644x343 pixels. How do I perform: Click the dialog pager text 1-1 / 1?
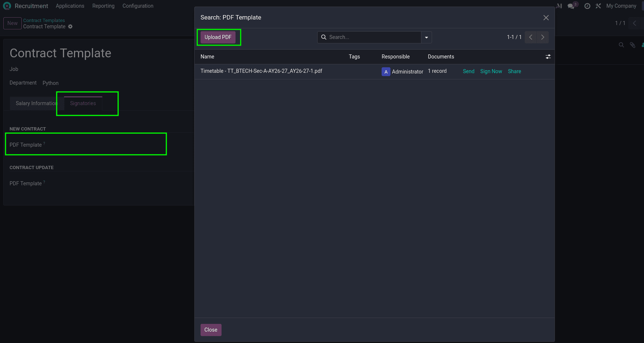pyautogui.click(x=514, y=37)
